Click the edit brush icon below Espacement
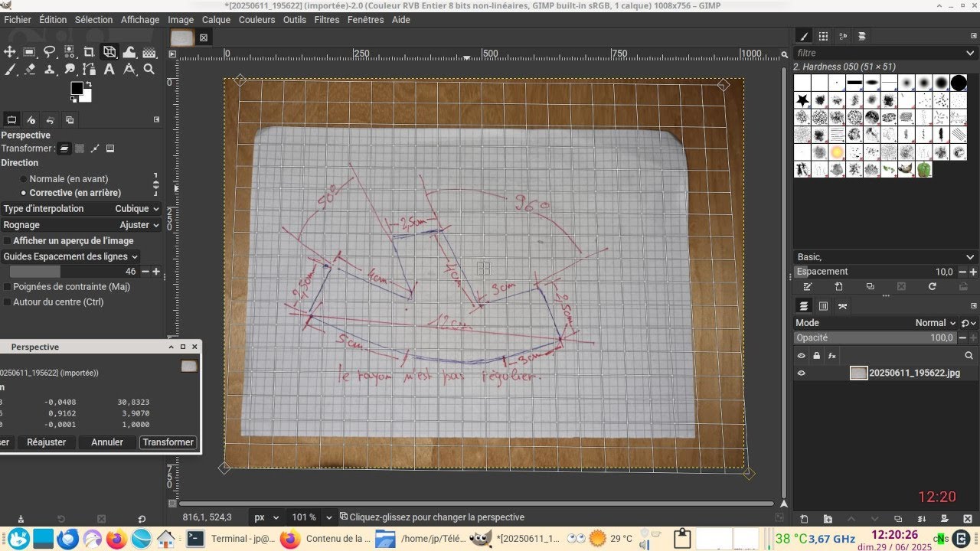 click(807, 286)
